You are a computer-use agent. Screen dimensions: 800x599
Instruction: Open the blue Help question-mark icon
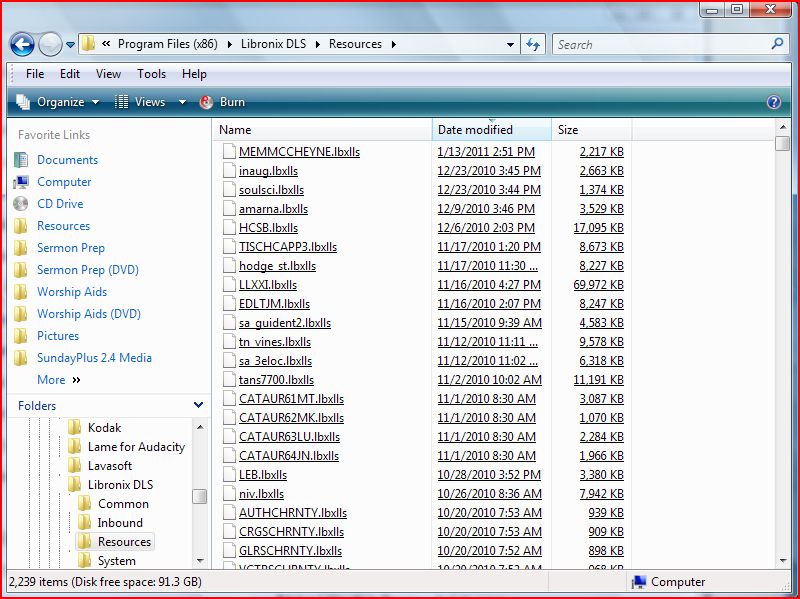[773, 102]
